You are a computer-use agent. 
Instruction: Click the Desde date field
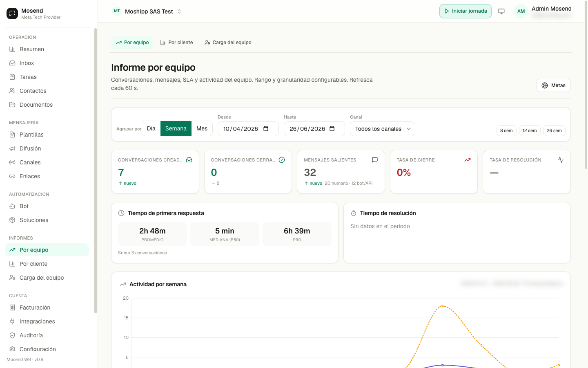248,129
